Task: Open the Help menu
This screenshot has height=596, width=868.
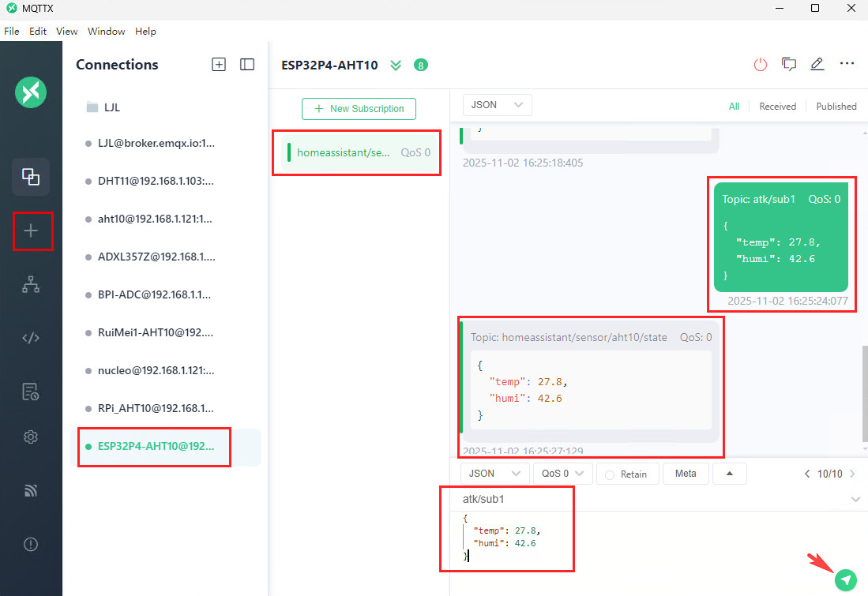Action: (x=145, y=31)
